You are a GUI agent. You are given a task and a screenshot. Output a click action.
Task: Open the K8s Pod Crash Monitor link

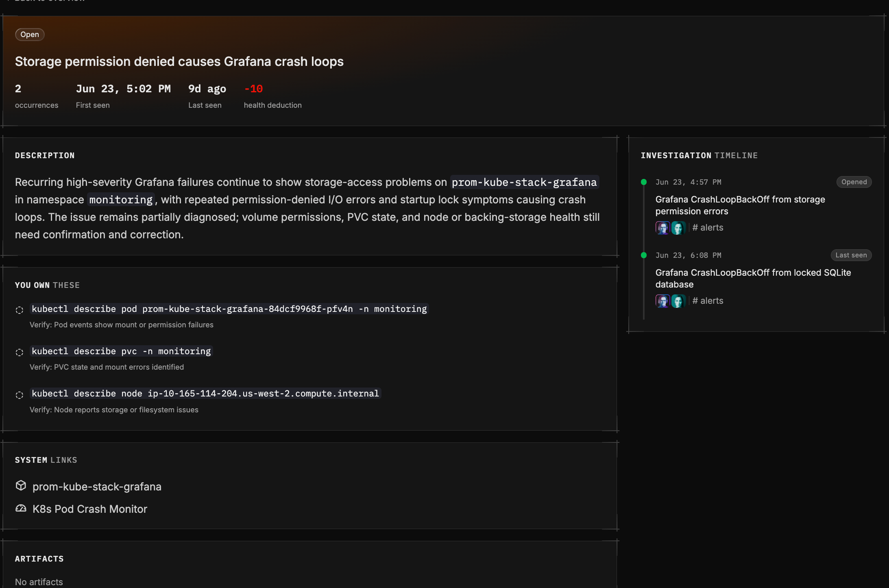pos(90,509)
